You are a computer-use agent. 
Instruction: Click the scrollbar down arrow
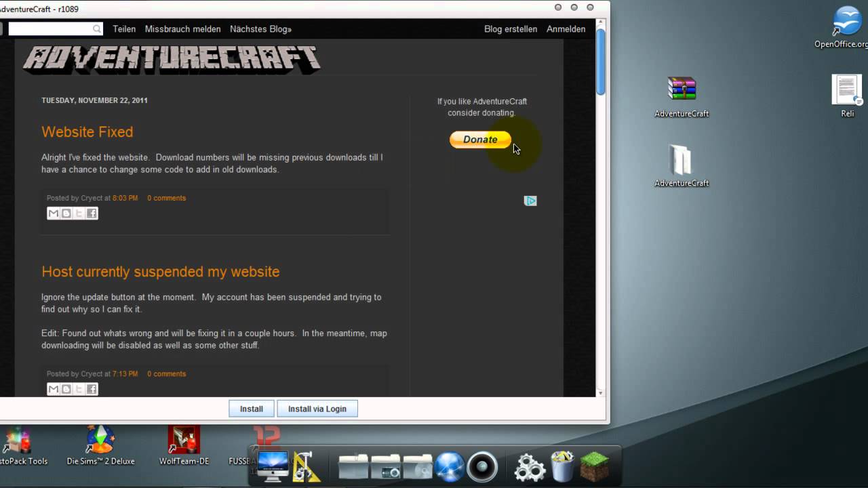point(600,392)
